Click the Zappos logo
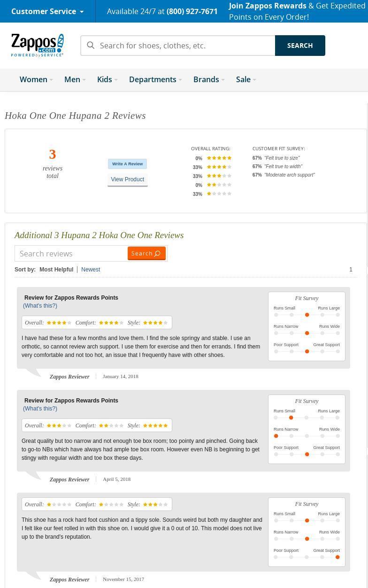Viewport: 368px width, 588px height. (38, 45)
